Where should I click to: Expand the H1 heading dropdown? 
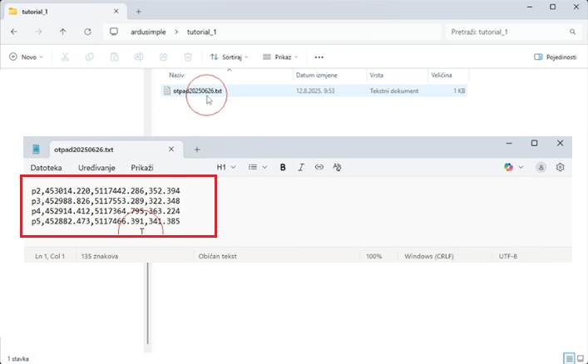click(x=225, y=167)
